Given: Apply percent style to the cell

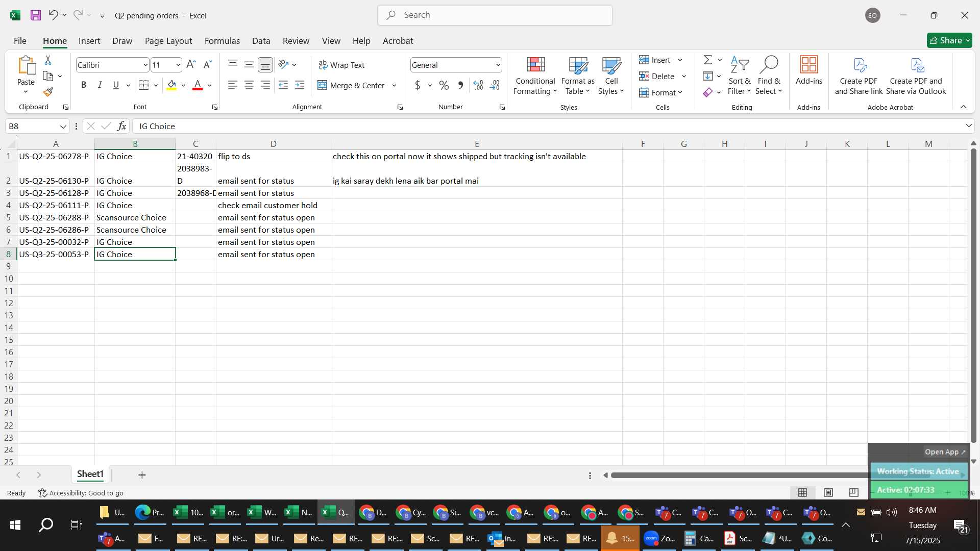Looking at the screenshot, I should coord(444,85).
